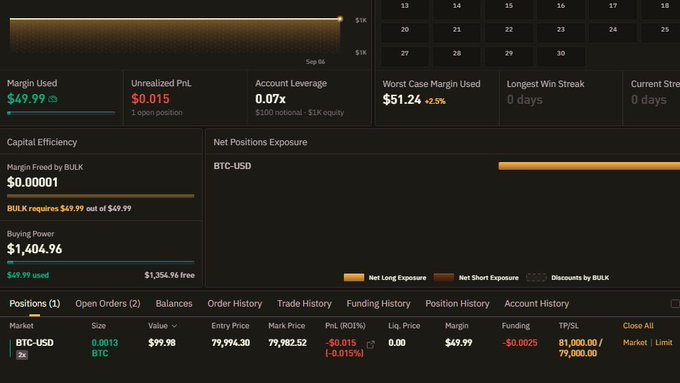The width and height of the screenshot is (680, 383).
Task: Click the Net Long Exposure legend swatch
Action: 354,278
